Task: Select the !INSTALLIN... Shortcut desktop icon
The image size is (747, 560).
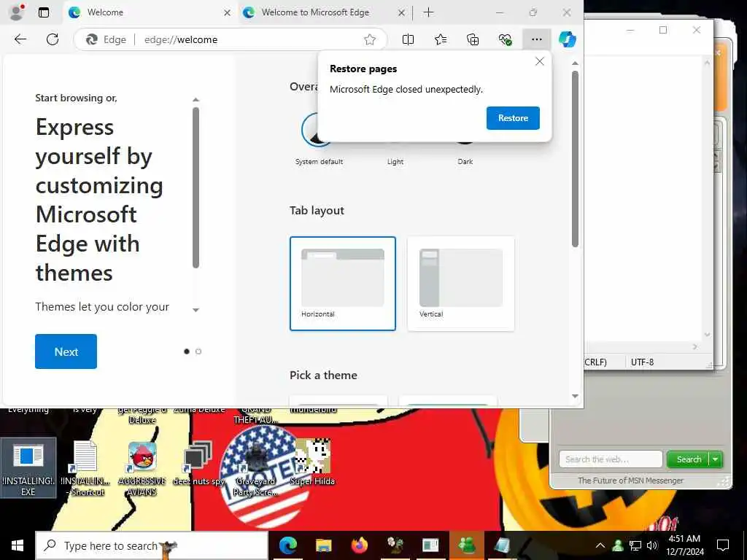Action: [x=86, y=468]
